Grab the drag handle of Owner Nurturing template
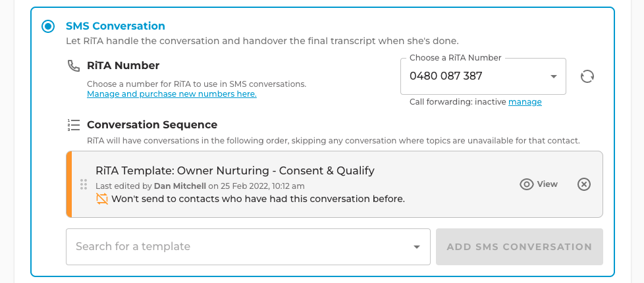Image resolution: width=644 pixels, height=283 pixels. tap(84, 184)
